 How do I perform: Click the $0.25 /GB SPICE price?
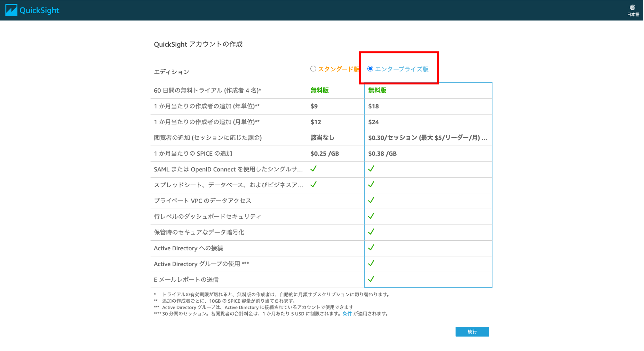click(x=325, y=154)
